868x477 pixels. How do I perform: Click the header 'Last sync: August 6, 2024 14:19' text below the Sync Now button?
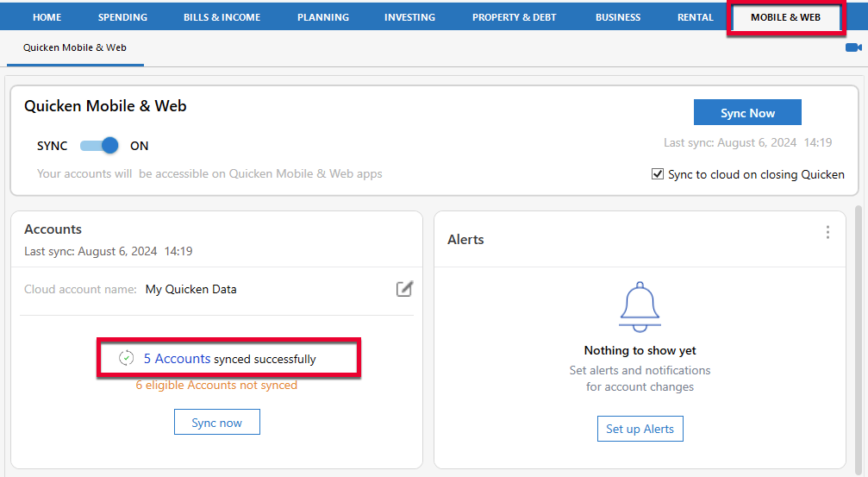(748, 143)
